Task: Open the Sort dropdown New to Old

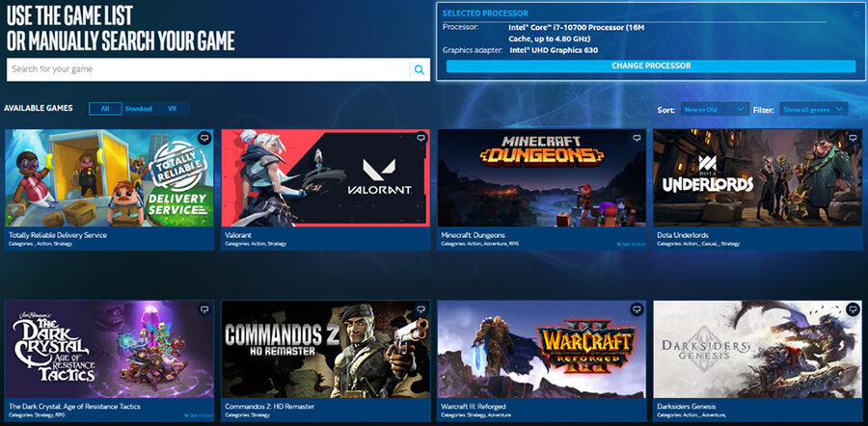Action: pyautogui.click(x=715, y=110)
